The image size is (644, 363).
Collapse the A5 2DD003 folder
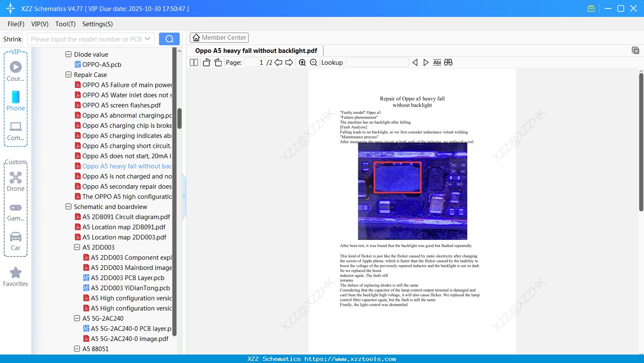(x=77, y=247)
